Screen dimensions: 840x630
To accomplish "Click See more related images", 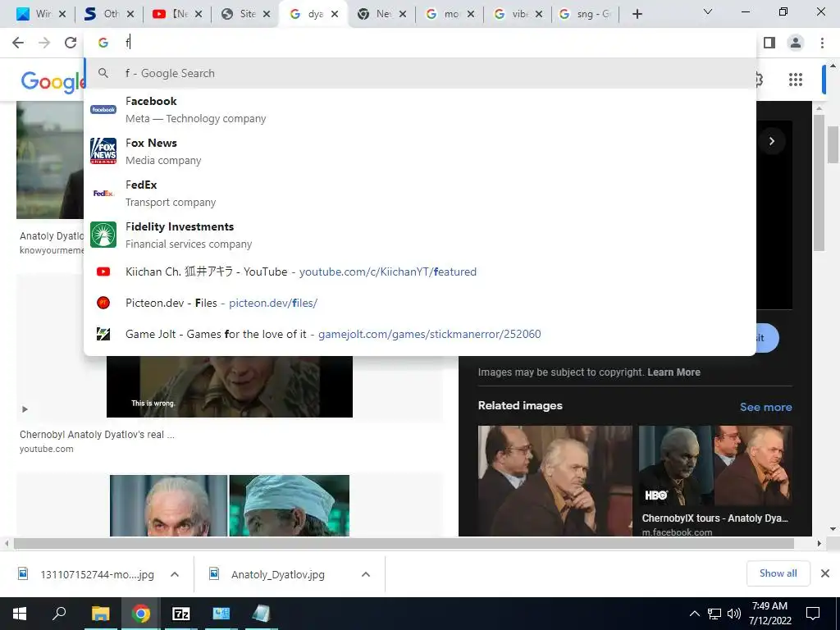I will tap(765, 407).
